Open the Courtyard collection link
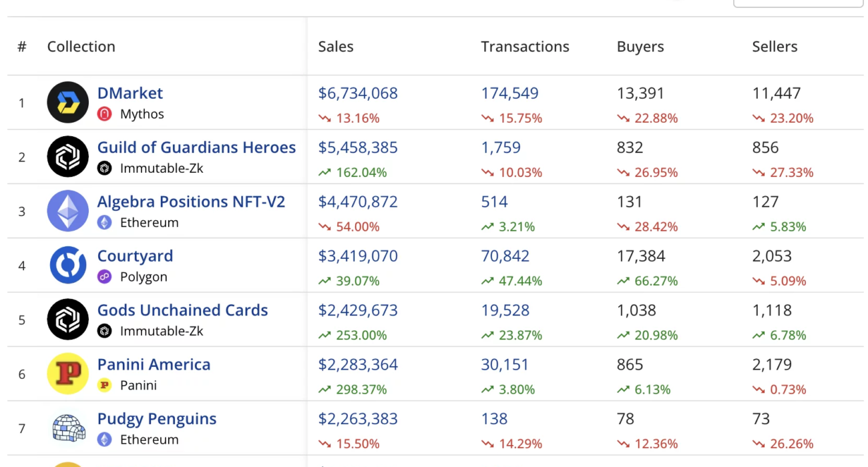The image size is (868, 467). (x=135, y=256)
